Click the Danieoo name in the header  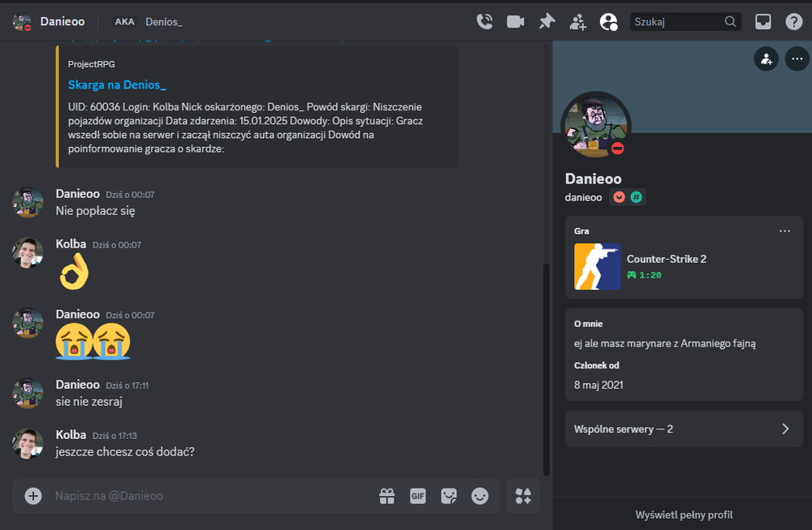pyautogui.click(x=63, y=22)
